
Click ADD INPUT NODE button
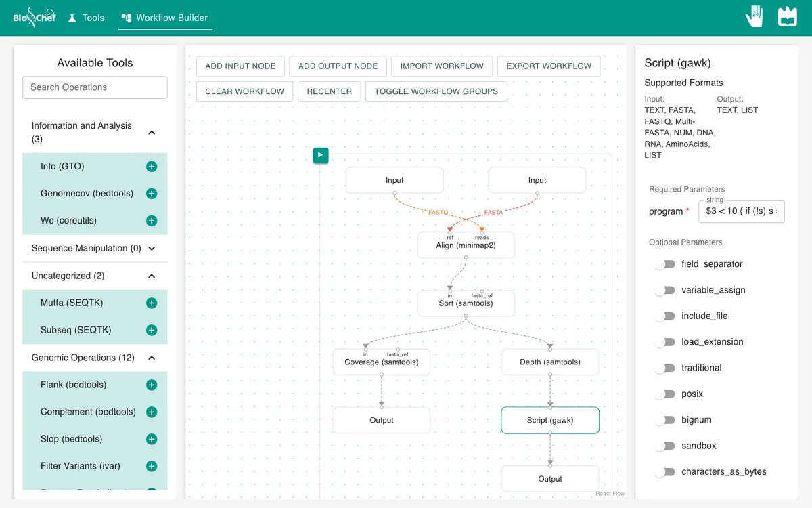tap(240, 66)
